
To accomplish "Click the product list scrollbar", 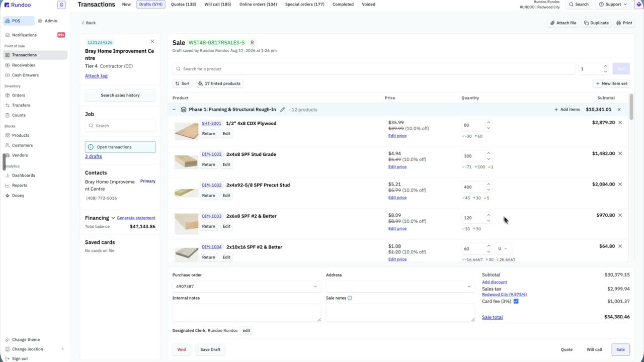I will (x=631, y=107).
